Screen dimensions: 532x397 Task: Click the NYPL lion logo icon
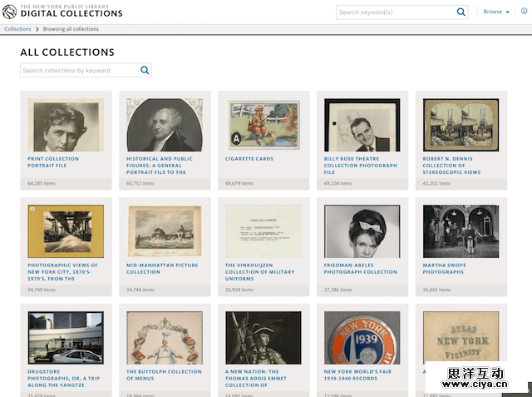(10, 11)
